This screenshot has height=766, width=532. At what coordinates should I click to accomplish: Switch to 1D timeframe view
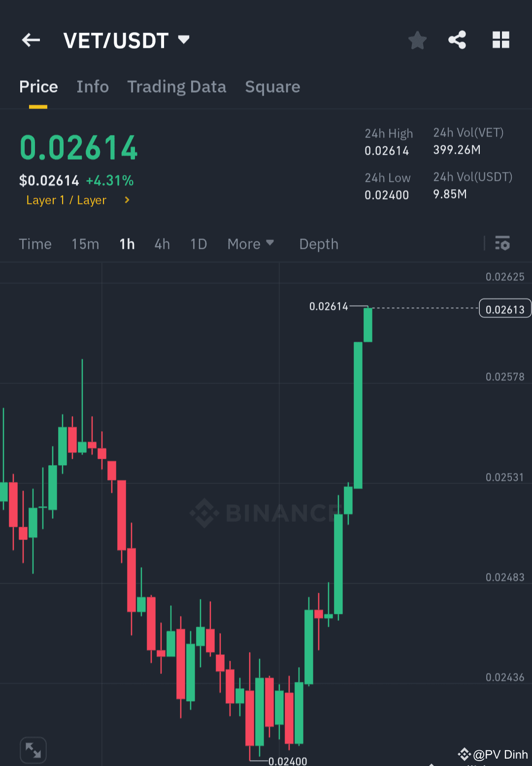coord(198,244)
